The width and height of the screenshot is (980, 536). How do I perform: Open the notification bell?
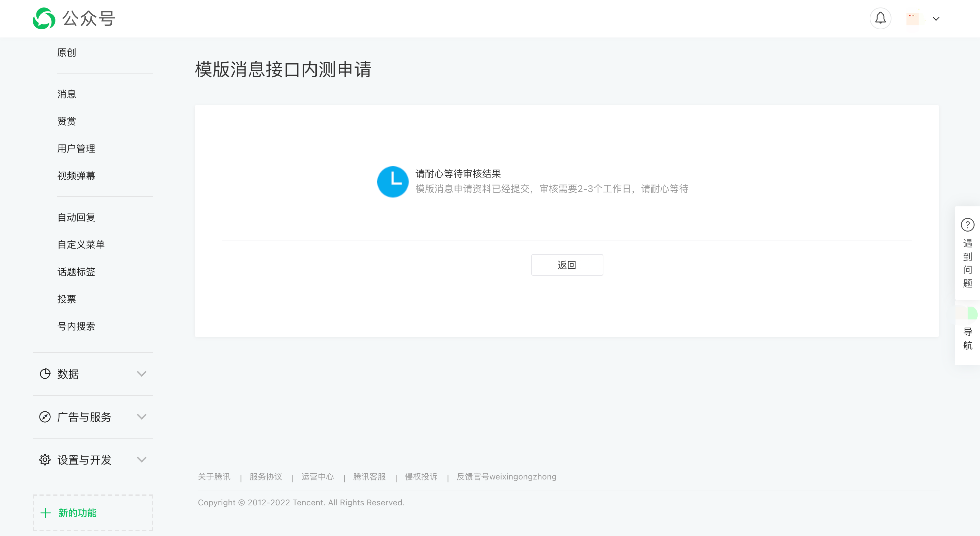[880, 18]
